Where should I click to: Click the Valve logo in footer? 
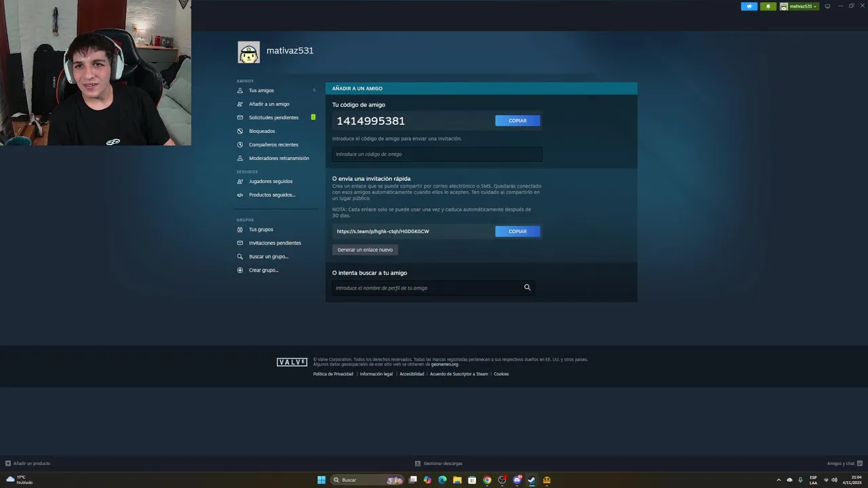[x=292, y=362]
